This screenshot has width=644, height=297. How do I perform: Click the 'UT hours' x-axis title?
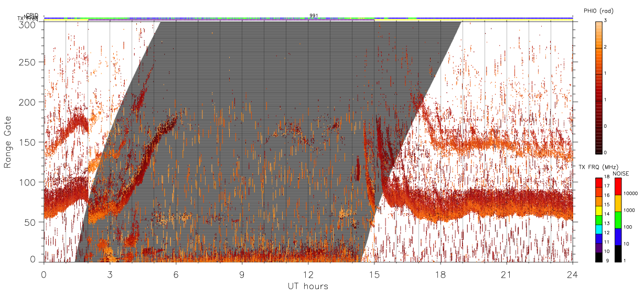click(x=308, y=287)
